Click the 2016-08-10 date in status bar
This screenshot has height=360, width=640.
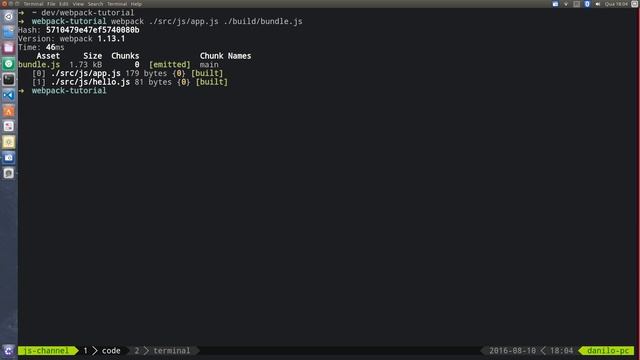pos(512,351)
